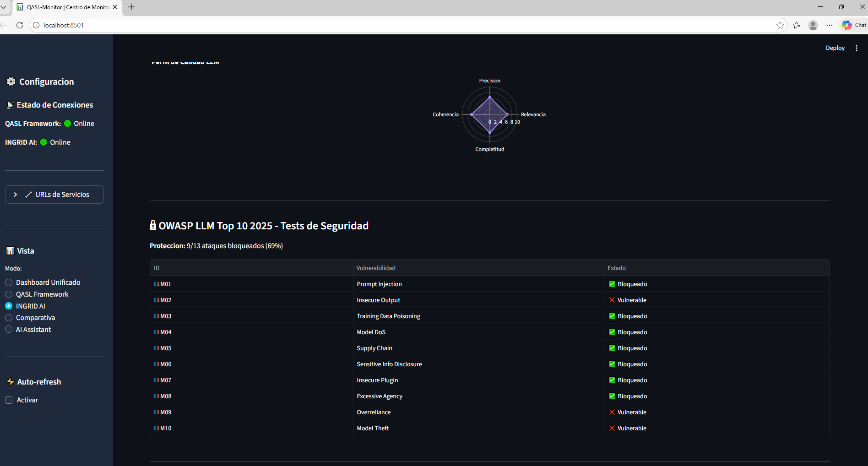Switch to Dashboard Unificado view mode
Viewport: 868px width, 466px height.
click(x=9, y=282)
